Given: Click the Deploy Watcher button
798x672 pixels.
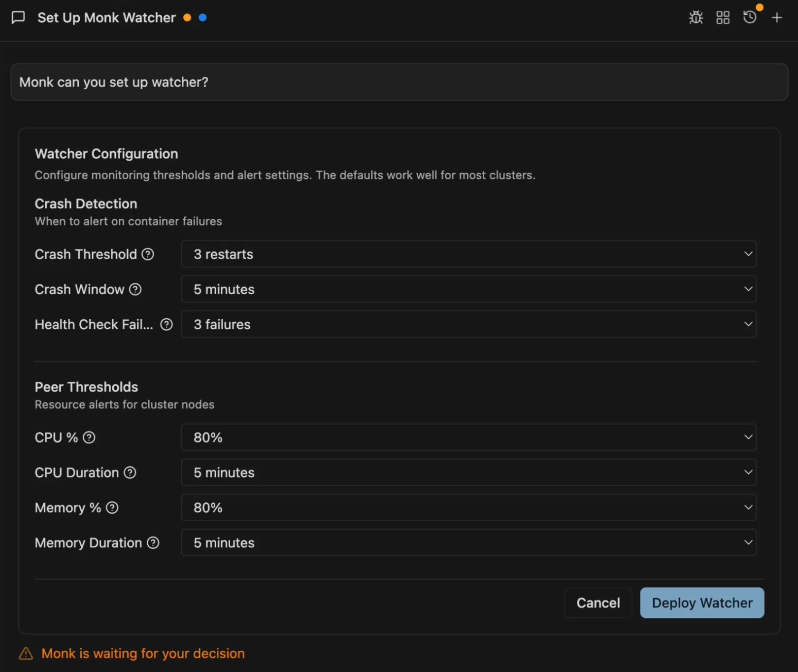Looking at the screenshot, I should 702,603.
